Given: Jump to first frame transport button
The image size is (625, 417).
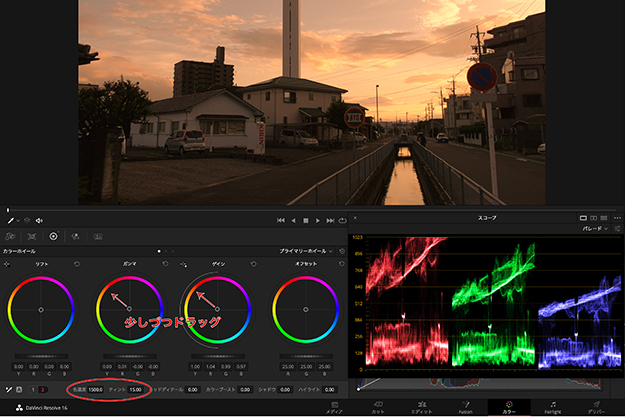Looking at the screenshot, I should click(280, 220).
